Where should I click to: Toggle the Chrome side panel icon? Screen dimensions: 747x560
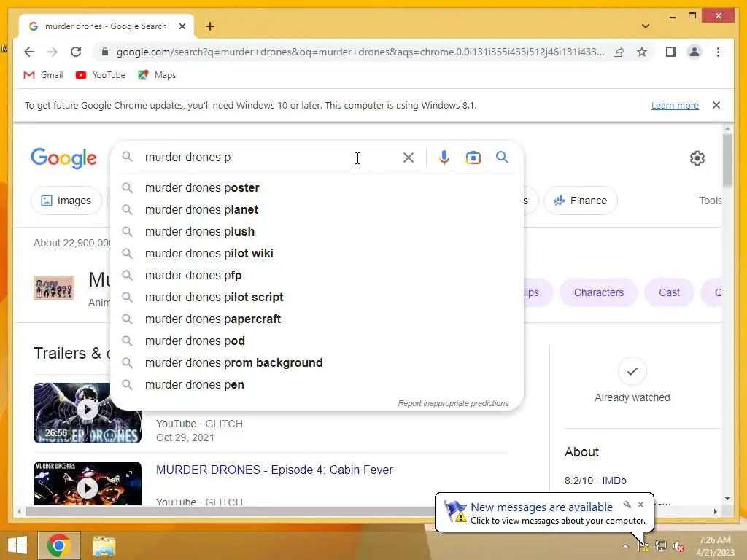click(671, 52)
